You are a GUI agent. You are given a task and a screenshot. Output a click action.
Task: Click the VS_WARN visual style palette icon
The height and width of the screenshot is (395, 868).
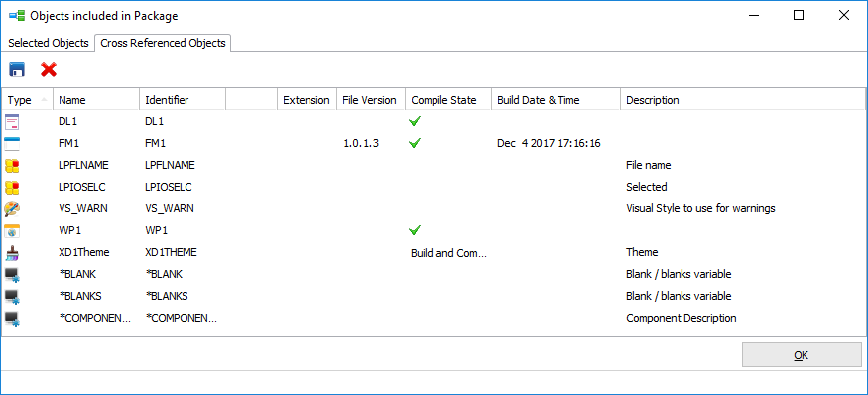pos(12,208)
